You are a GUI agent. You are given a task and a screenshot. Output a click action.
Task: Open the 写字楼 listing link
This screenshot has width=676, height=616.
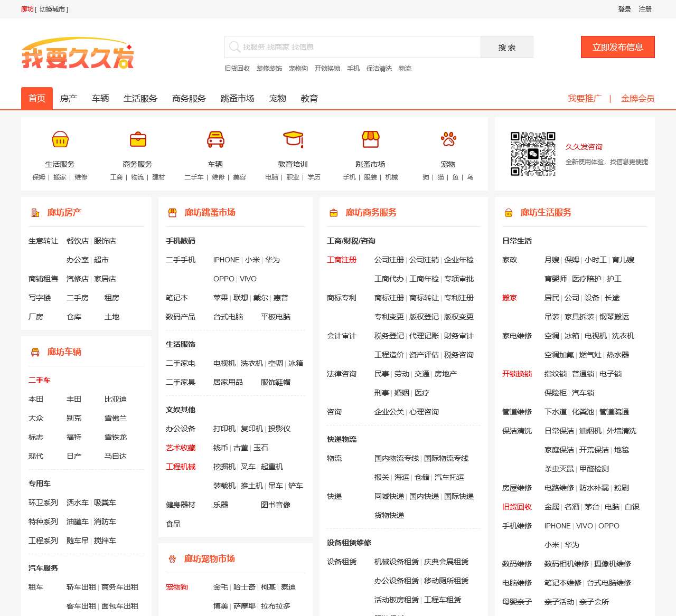pos(40,298)
